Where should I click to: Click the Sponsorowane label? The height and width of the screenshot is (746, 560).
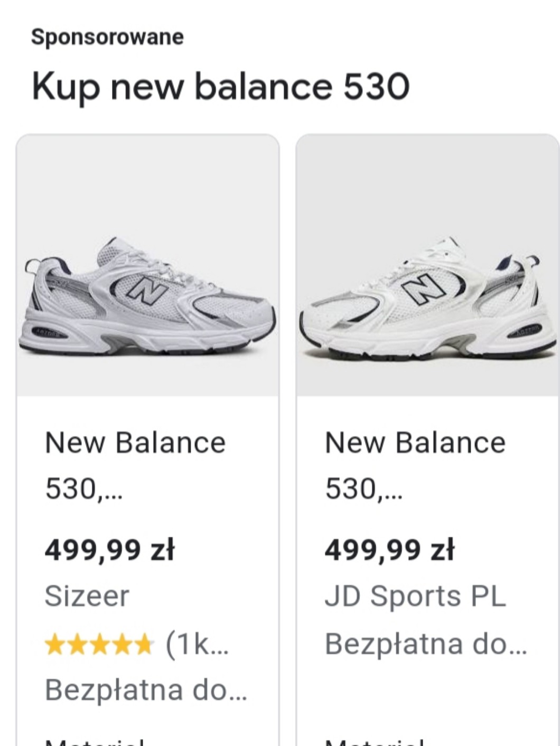(107, 37)
